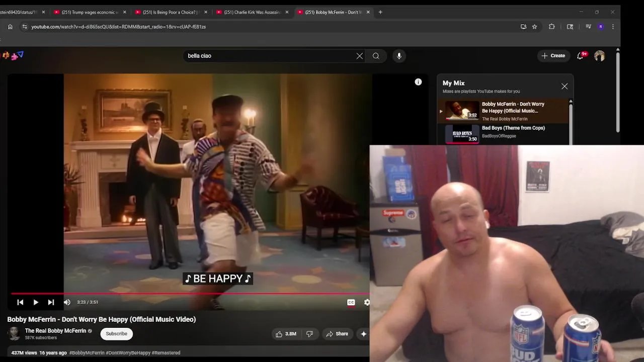Open the notifications bell
The image size is (644, 362).
coord(580,56)
